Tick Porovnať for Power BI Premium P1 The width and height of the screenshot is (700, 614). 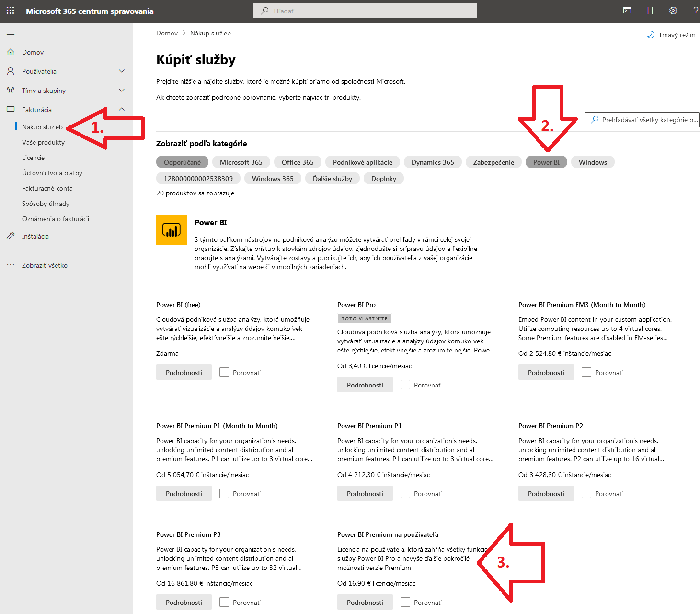[x=405, y=493]
